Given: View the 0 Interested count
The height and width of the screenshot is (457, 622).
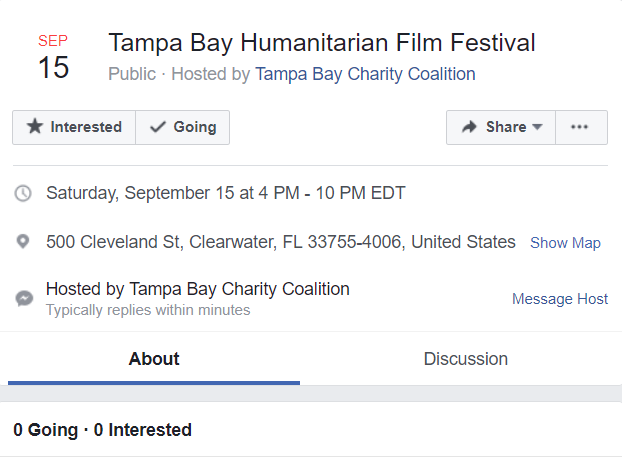Looking at the screenshot, I should (142, 430).
